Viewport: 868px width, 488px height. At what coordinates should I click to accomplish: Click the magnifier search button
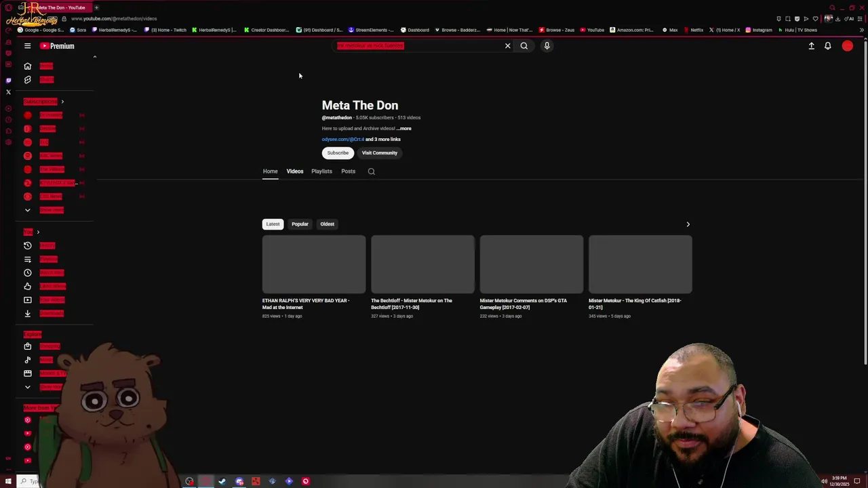[524, 46]
